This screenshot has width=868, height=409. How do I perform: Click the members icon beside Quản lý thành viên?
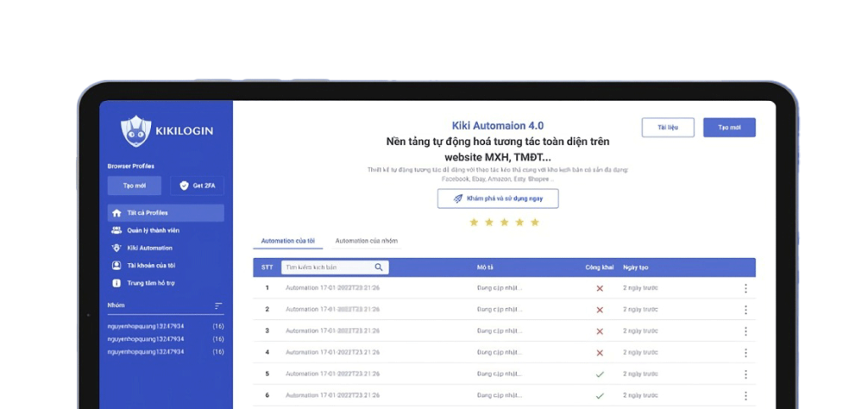coord(116,231)
